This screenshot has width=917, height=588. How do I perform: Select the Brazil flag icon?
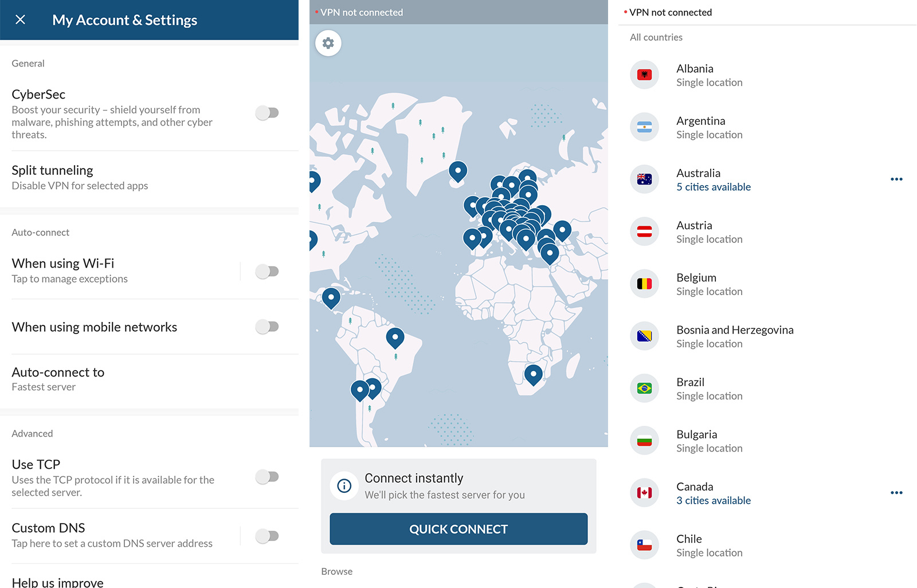[x=645, y=389]
